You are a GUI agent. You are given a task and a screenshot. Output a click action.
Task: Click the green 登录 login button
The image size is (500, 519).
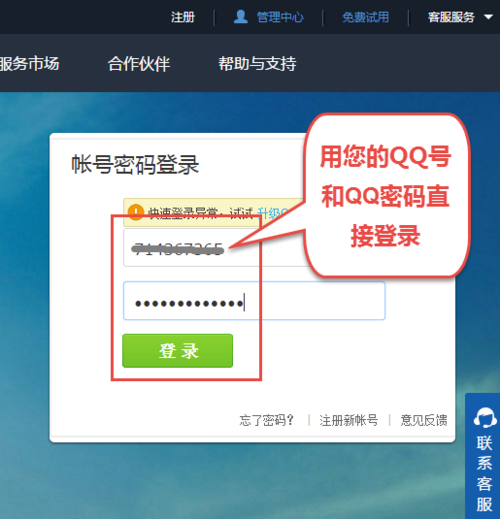(178, 351)
